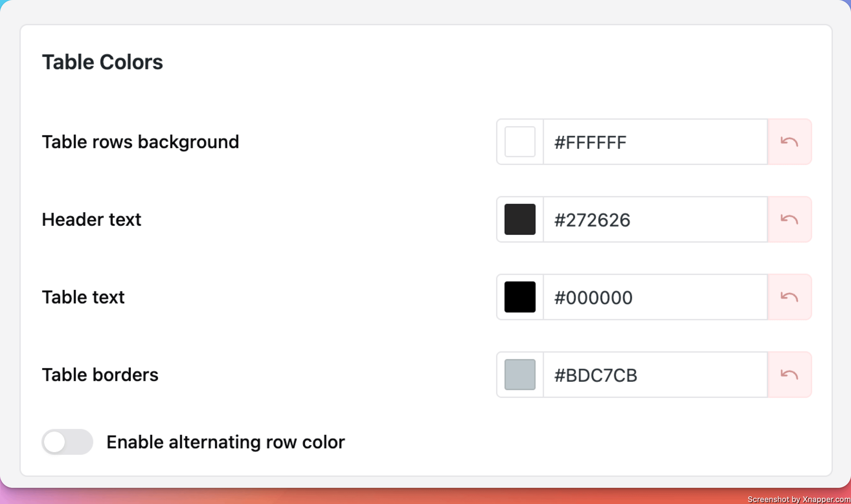851x504 pixels.
Task: Click the #000000 hex input field
Action: click(655, 297)
